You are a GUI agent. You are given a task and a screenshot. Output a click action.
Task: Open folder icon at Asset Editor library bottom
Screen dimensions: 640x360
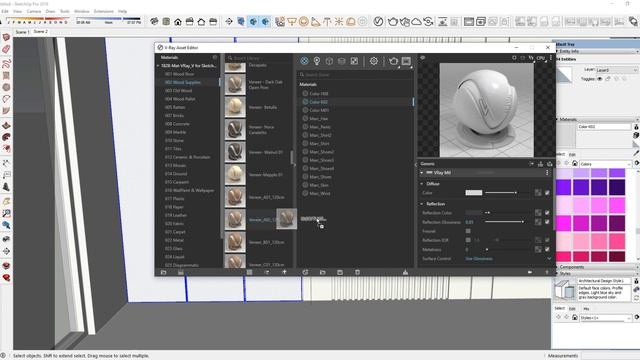[x=164, y=272]
